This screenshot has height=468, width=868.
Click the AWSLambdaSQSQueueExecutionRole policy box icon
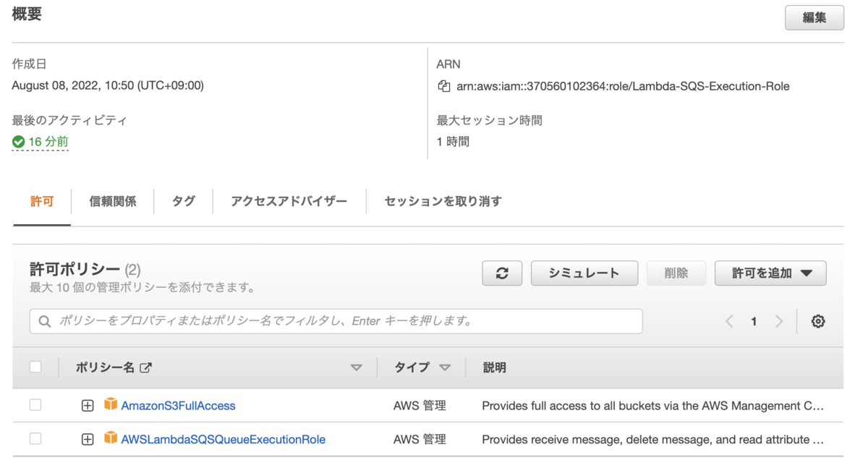click(x=111, y=437)
